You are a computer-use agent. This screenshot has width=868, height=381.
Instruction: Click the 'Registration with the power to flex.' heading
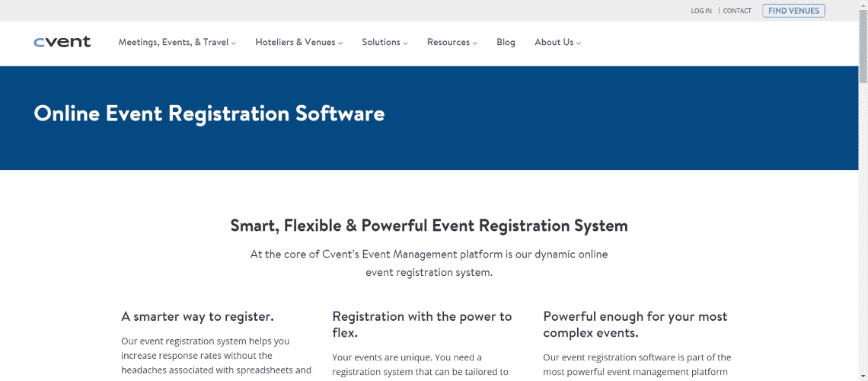(x=423, y=325)
